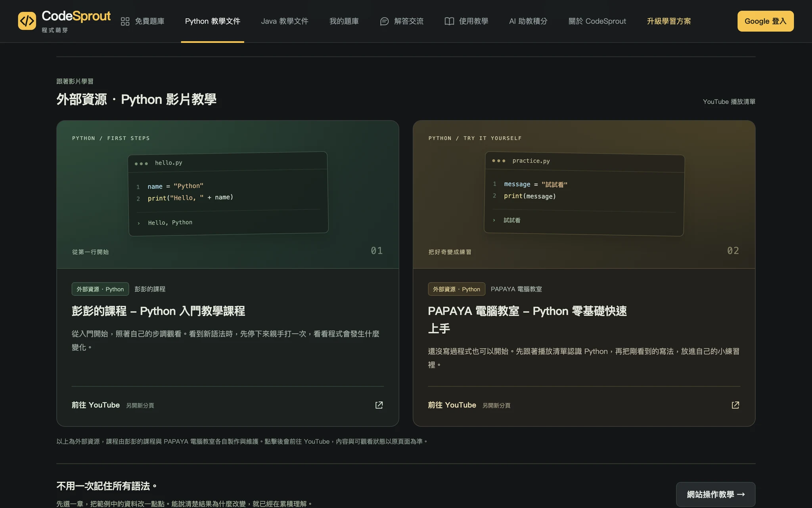
Task: Click the CodeSprout brand name text
Action: (76, 16)
